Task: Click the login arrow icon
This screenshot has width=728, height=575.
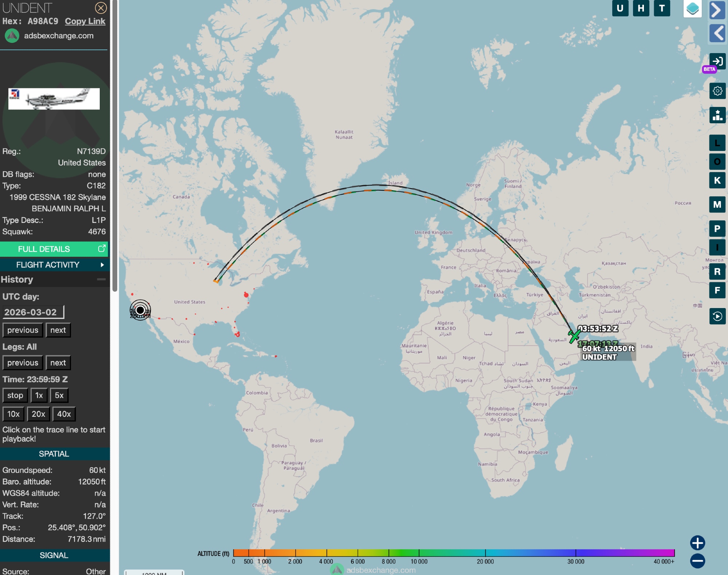Action: pyautogui.click(x=717, y=61)
